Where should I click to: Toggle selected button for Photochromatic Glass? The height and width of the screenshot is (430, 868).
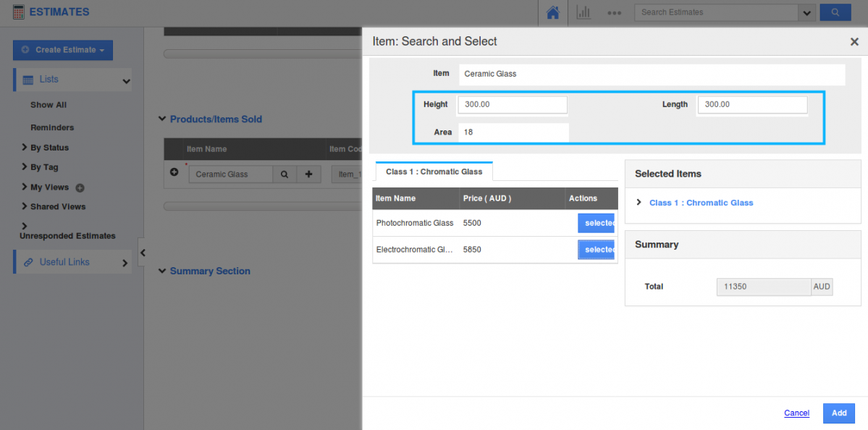(596, 223)
